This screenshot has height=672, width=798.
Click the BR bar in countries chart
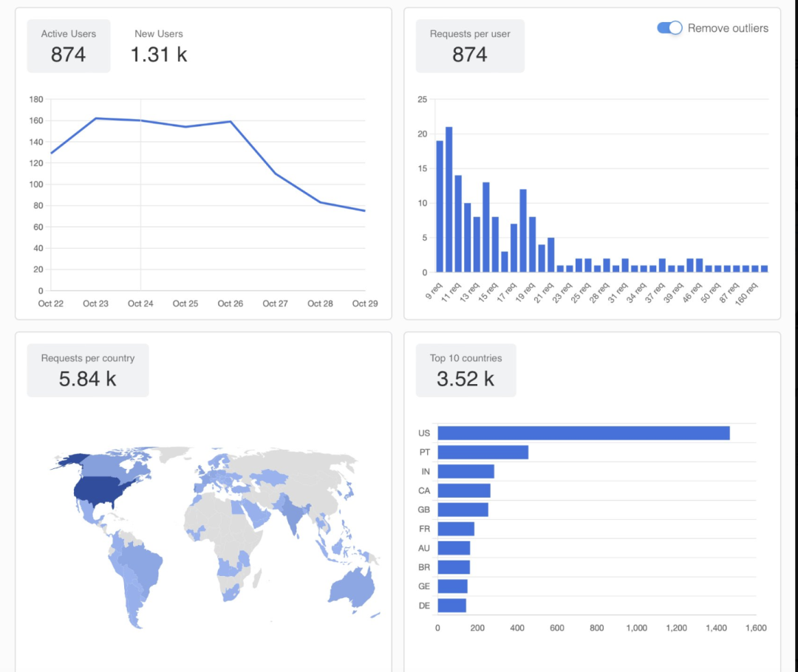click(x=454, y=567)
